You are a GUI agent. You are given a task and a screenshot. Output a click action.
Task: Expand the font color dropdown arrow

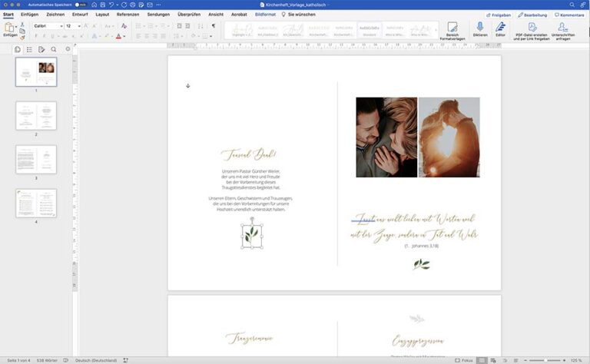pos(125,36)
